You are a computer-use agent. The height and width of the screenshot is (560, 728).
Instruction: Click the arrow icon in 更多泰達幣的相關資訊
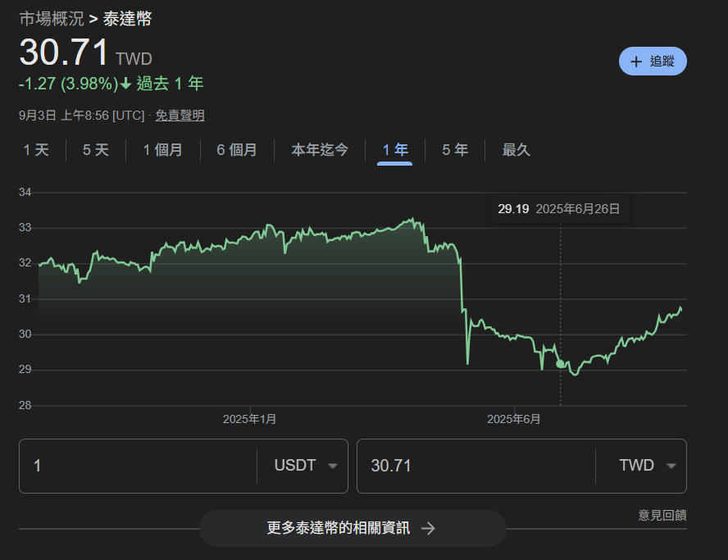point(428,528)
